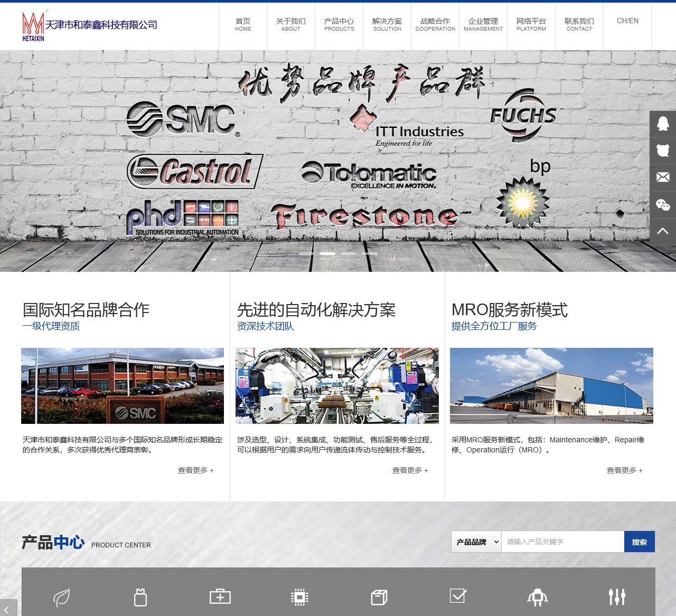Switch language with the CH/EN link
676x616 pixels.
coord(627,21)
